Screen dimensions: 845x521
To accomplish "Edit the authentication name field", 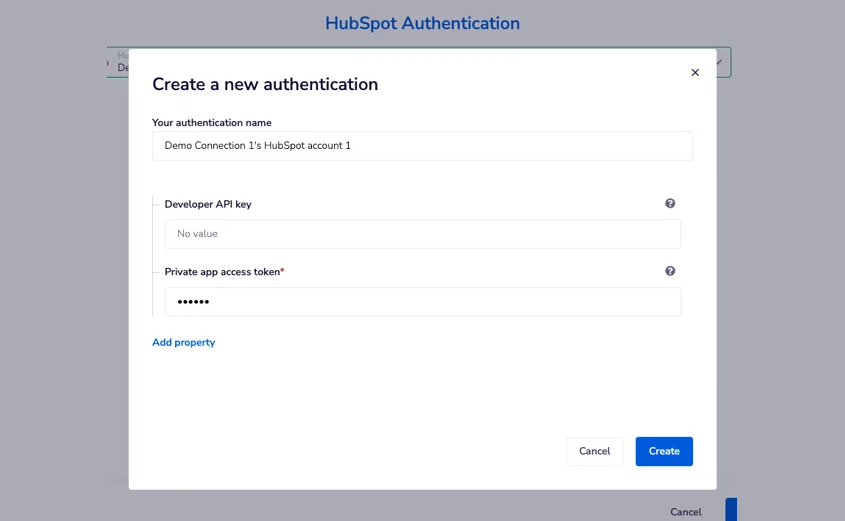I will pos(422,146).
